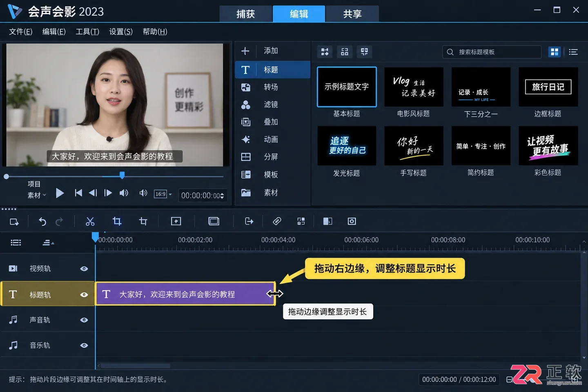Click the export arrow icon in timeline toolbar
Screen dimensions: 588x392
click(x=249, y=221)
